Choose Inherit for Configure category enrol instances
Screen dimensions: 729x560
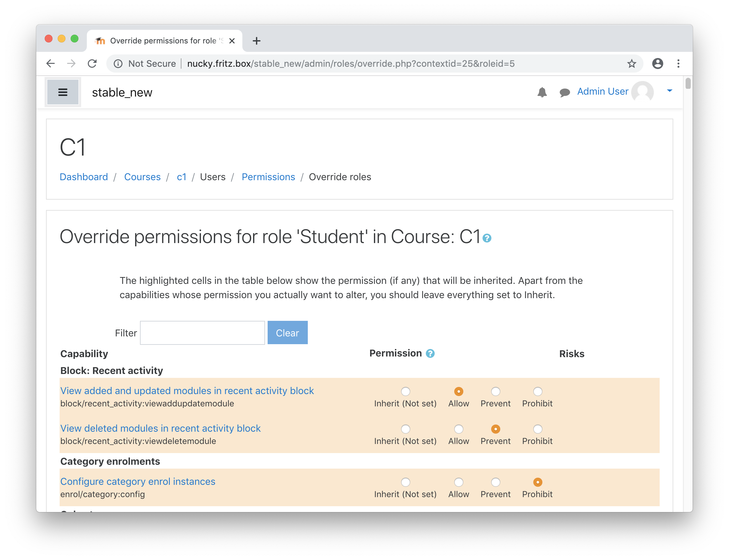tap(405, 482)
